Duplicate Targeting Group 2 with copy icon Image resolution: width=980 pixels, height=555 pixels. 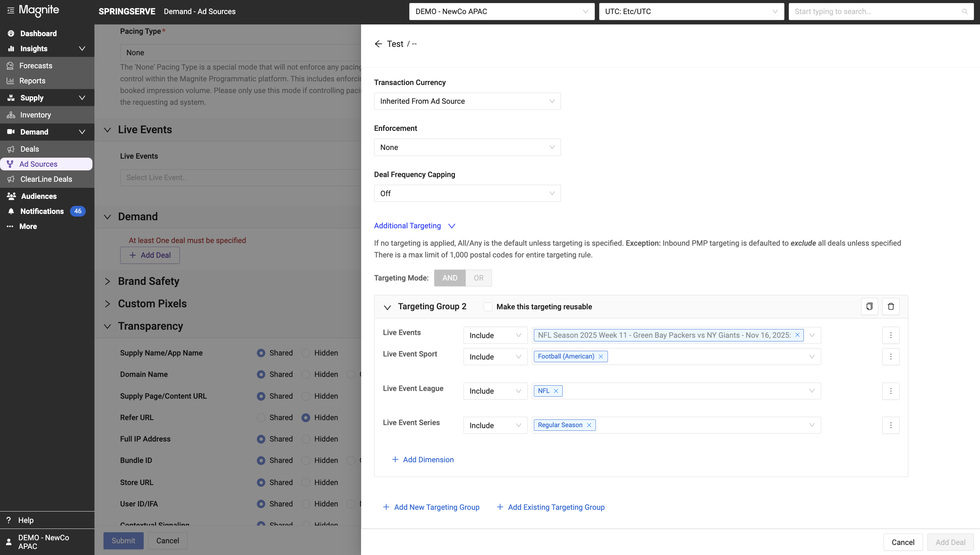(x=869, y=307)
